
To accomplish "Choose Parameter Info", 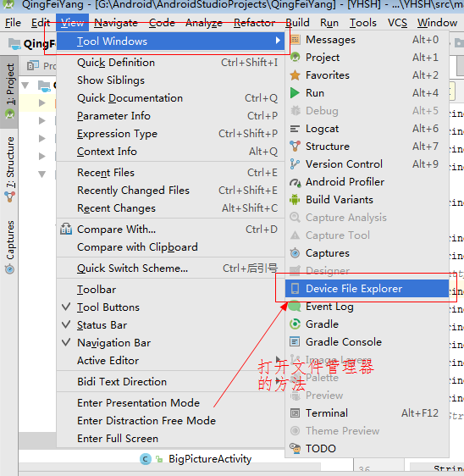I will tap(170, 116).
